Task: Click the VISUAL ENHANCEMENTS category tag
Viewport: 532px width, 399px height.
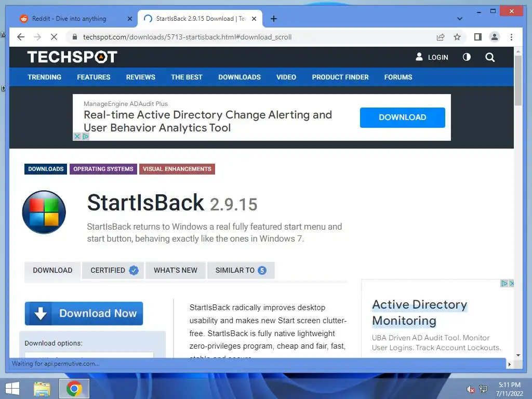Action: (x=177, y=169)
